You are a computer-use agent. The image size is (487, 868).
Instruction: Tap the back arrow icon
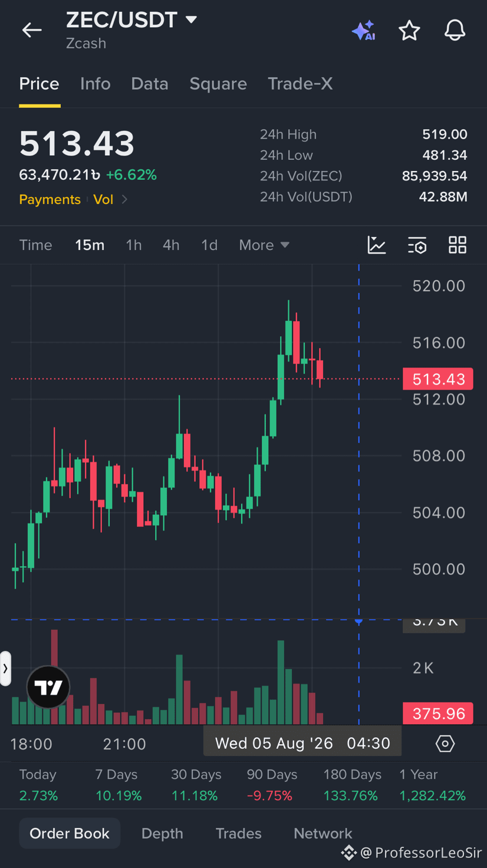[32, 30]
